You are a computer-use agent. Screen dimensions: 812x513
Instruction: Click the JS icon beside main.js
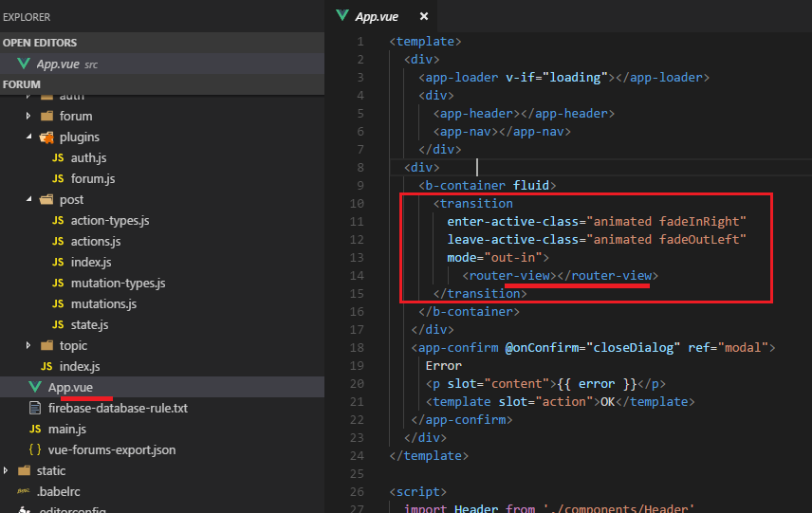35,430
